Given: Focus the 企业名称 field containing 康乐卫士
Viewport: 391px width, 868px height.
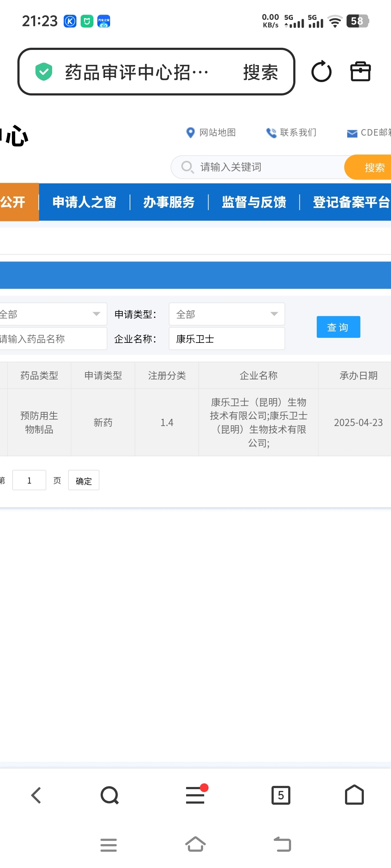Looking at the screenshot, I should [227, 339].
